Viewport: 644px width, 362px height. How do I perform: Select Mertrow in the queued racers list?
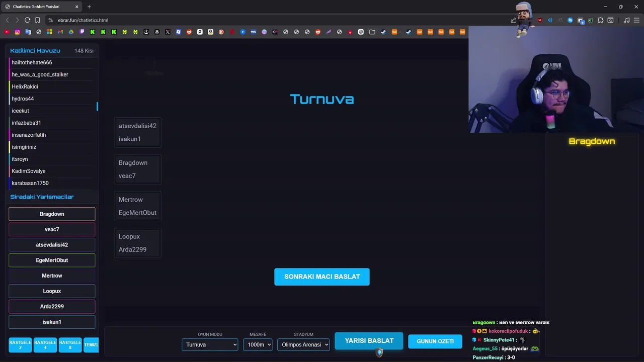pyautogui.click(x=52, y=276)
